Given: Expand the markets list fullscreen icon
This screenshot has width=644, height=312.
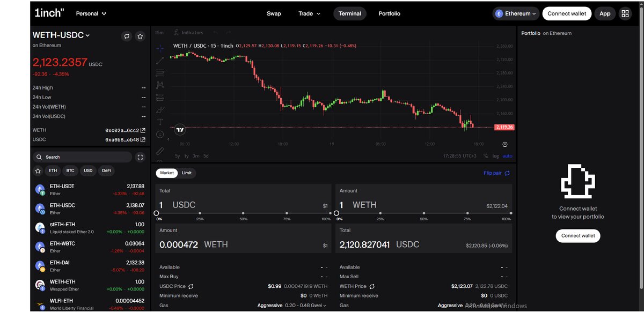Looking at the screenshot, I should click(x=140, y=157).
